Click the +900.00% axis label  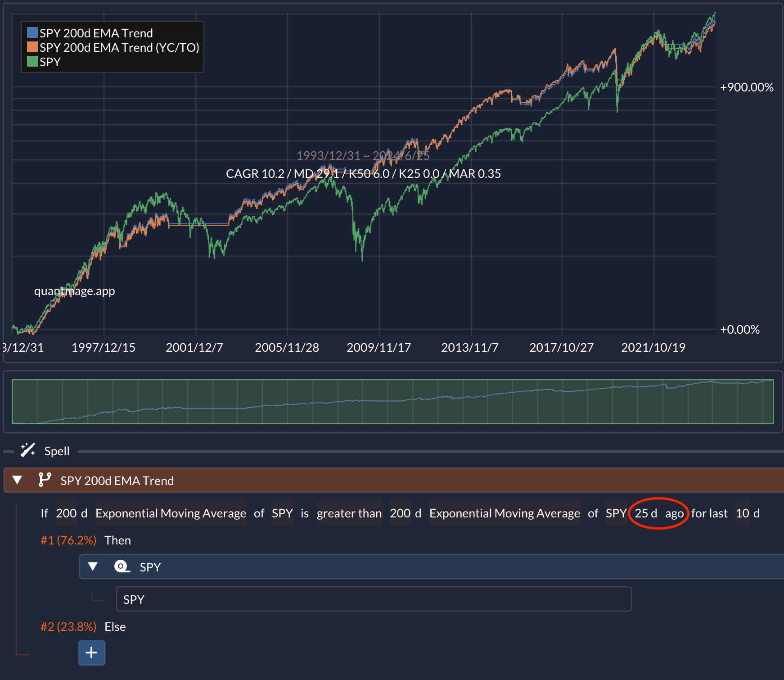point(747,87)
